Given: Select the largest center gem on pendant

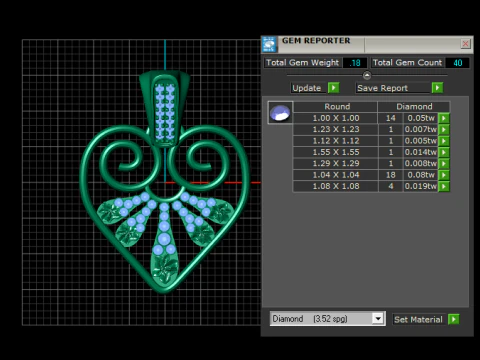Looking at the screenshot, I should tap(164, 239).
